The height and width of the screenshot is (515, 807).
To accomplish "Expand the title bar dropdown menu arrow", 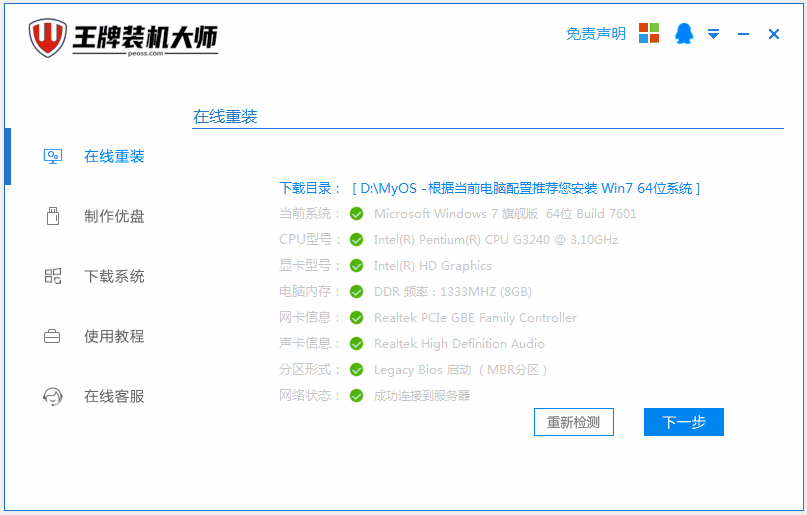I will coord(713,34).
